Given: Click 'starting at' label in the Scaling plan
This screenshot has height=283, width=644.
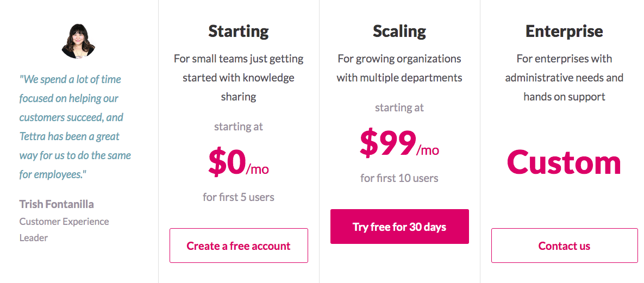Looking at the screenshot, I should (399, 108).
